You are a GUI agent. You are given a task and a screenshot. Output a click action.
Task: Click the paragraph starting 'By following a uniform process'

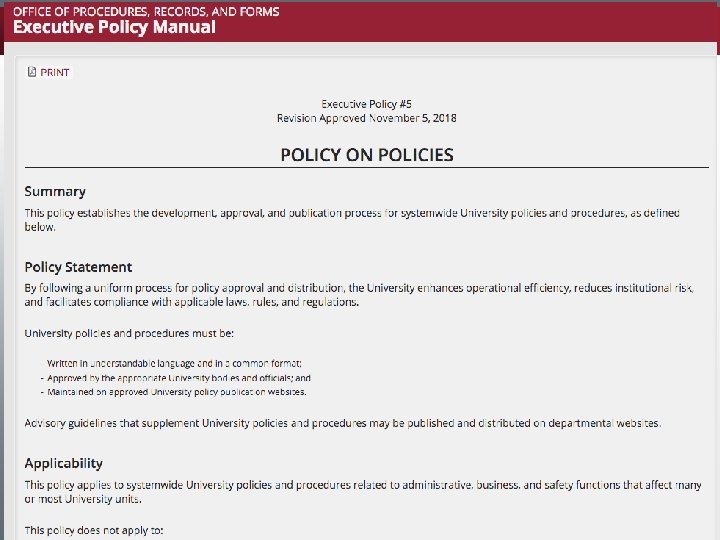[359, 295]
